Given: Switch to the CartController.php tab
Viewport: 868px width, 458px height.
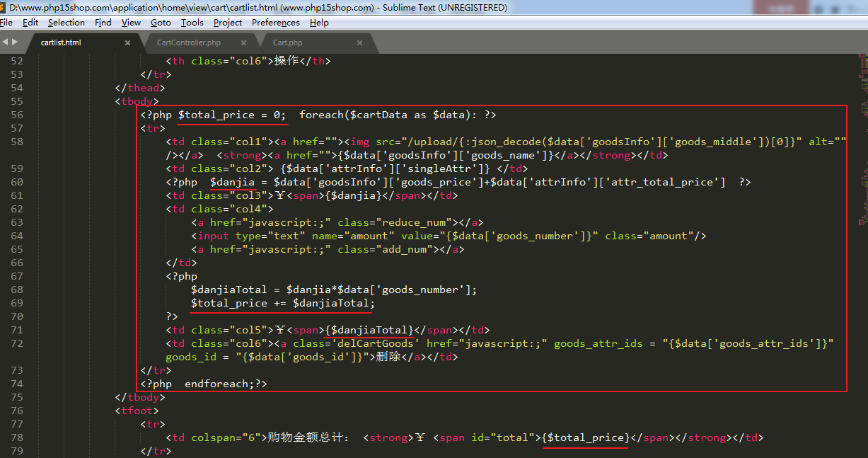Looking at the screenshot, I should pos(189,42).
